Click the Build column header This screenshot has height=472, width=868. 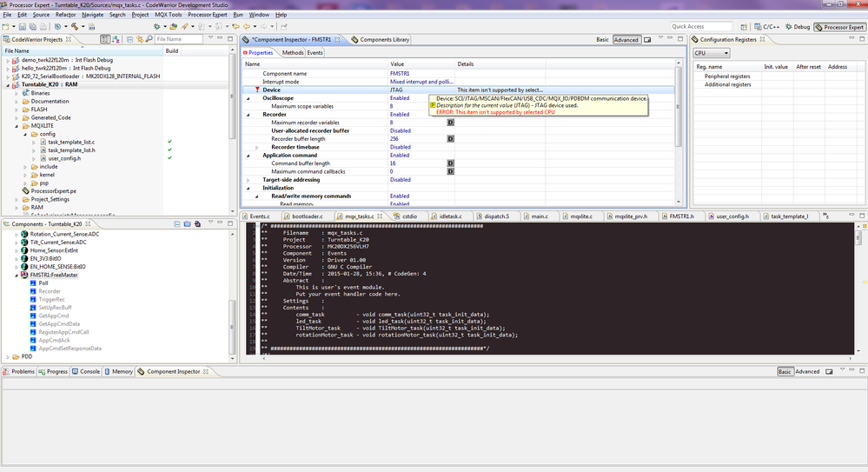[172, 50]
